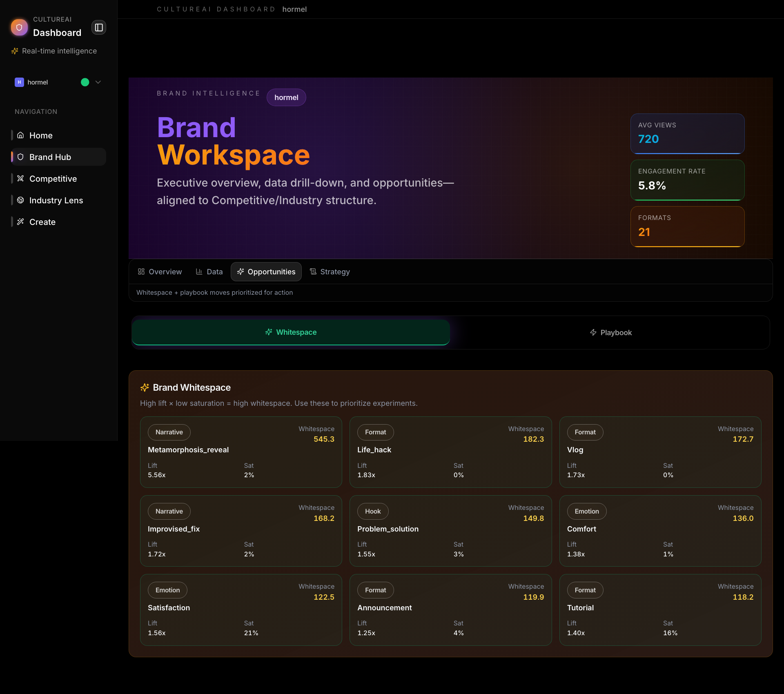Viewport: 784px width, 694px height.
Task: Switch to the Playbook view
Action: (x=610, y=332)
